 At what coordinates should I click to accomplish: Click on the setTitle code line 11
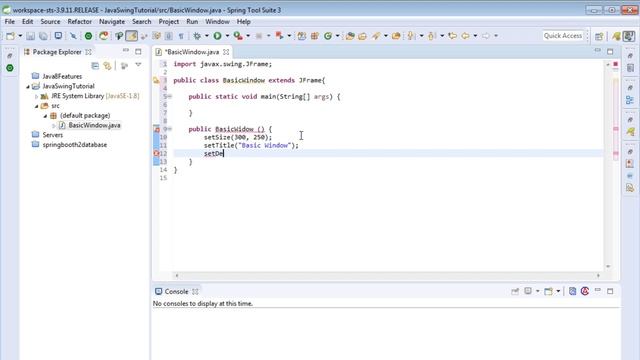click(251, 145)
